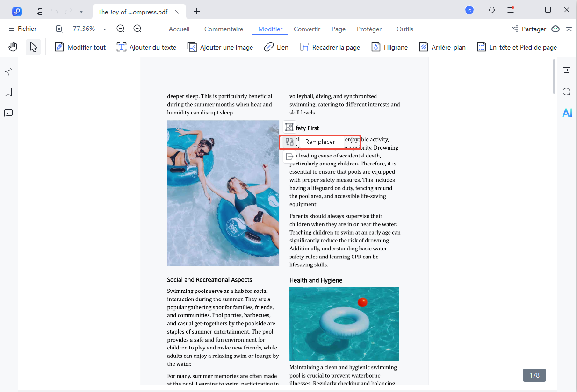Click the print icon in the title bar
This screenshot has width=577, height=392.
[40, 11]
